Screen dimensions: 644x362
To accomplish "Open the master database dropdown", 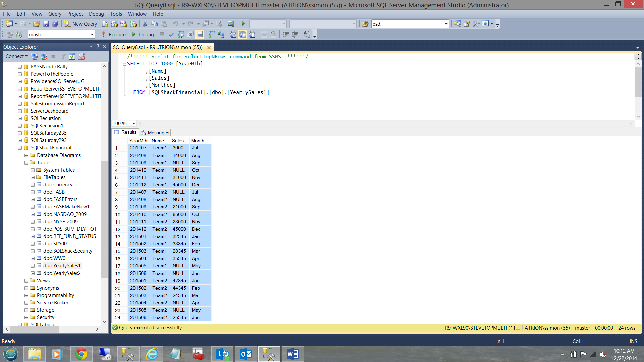I will click(x=92, y=34).
